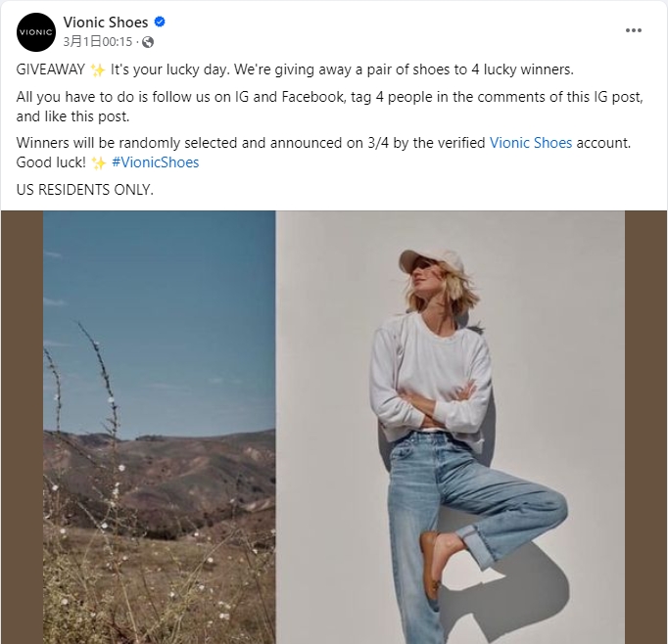Click the GIVEAWAY announcement paragraph
The image size is (668, 644).
coord(295,69)
